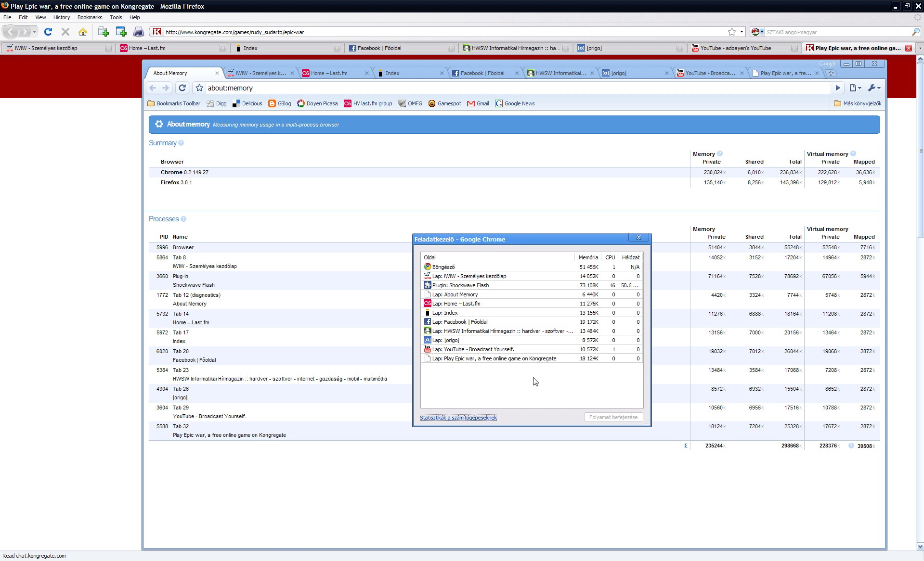The width and height of the screenshot is (924, 561).
Task: Open Firefox list all tabs dropdown
Action: coord(920,48)
